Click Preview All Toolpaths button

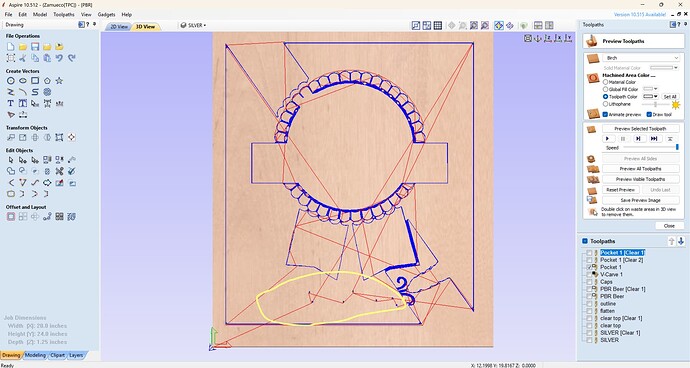click(x=640, y=169)
